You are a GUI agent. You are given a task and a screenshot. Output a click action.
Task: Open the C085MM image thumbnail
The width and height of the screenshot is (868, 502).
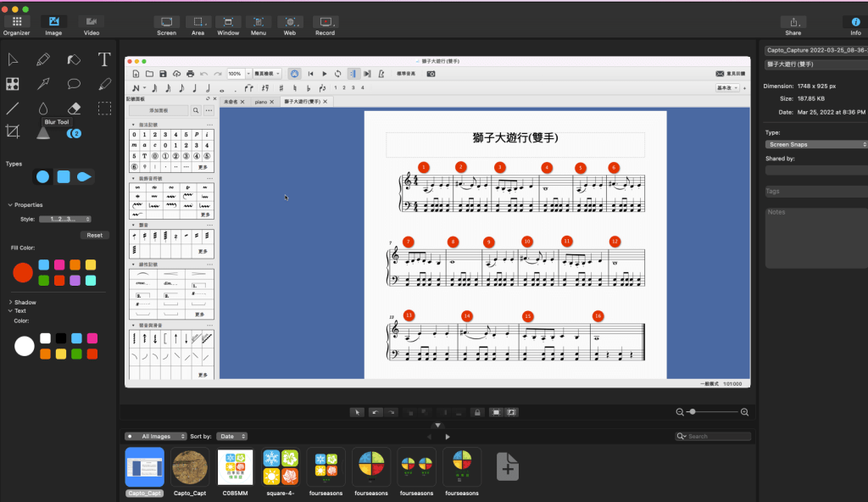(236, 468)
